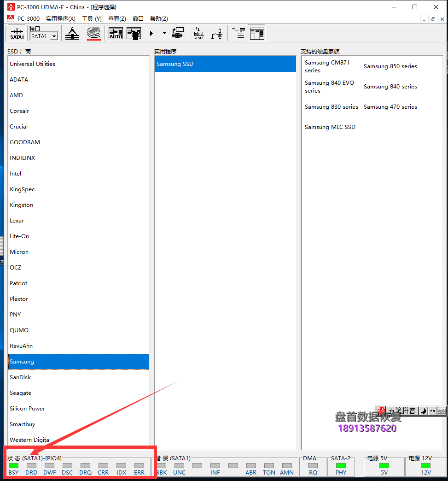This screenshot has height=481, width=448.
Task: Select INDILINX in the vendor list
Action: point(79,158)
